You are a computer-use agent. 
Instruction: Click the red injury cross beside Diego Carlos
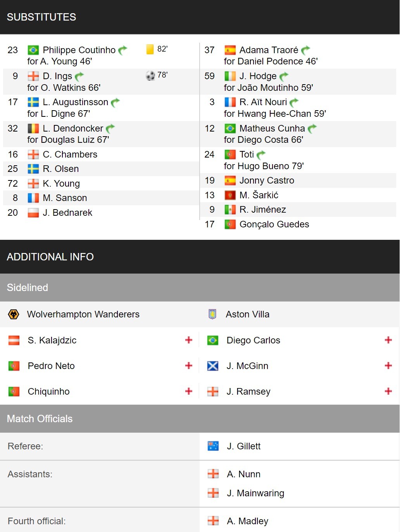click(x=388, y=340)
